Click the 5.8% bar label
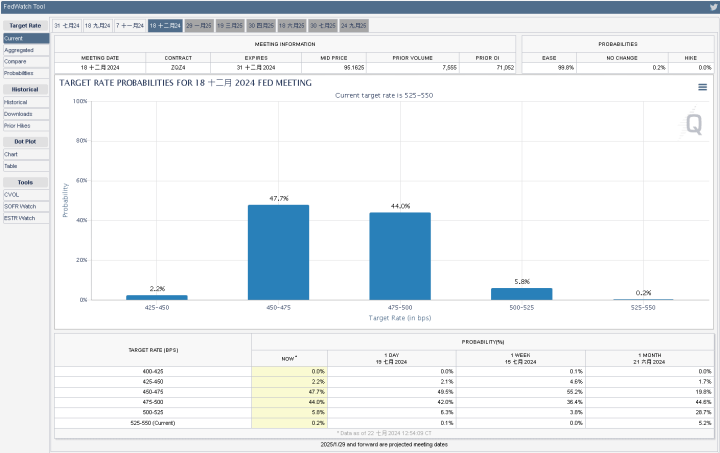The width and height of the screenshot is (720, 453). pos(522,282)
